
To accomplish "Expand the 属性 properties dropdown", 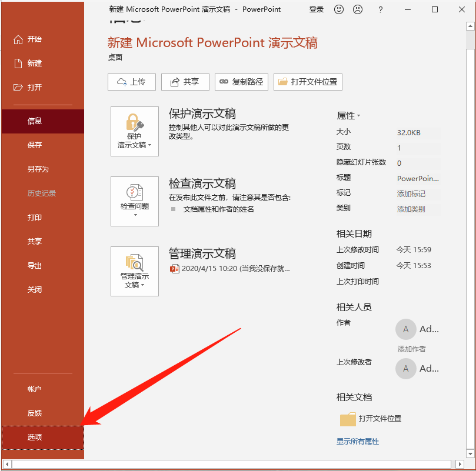I will point(348,116).
